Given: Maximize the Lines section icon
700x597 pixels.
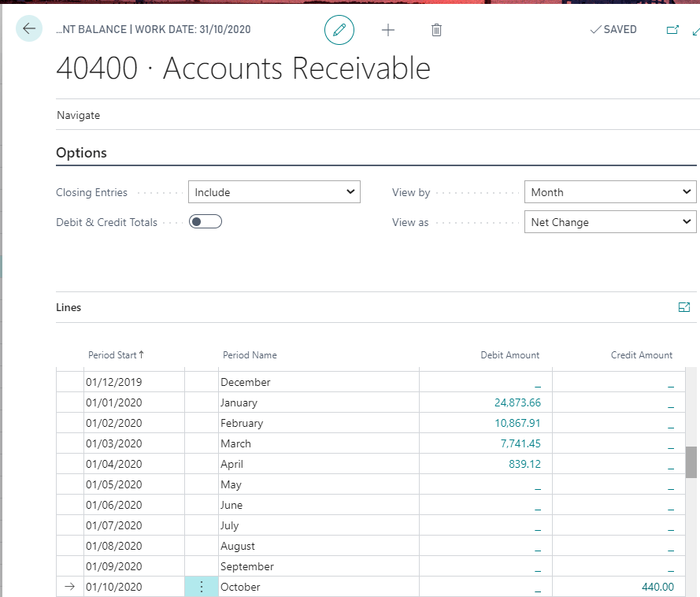Looking at the screenshot, I should [x=683, y=307].
